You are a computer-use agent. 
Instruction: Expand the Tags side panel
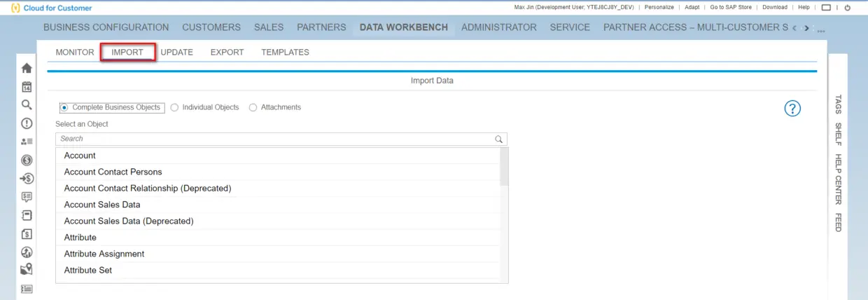click(838, 104)
